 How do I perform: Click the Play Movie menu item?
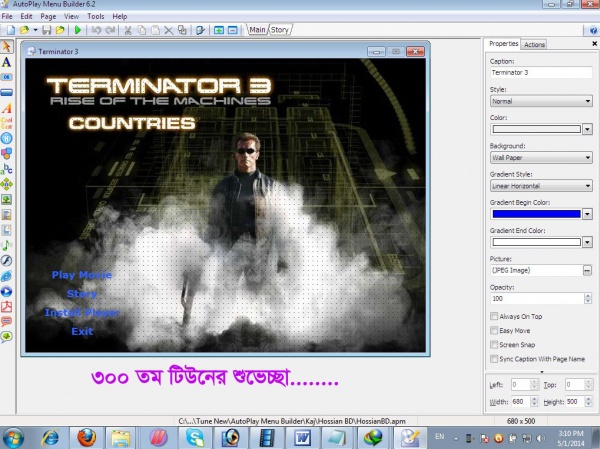tap(82, 275)
